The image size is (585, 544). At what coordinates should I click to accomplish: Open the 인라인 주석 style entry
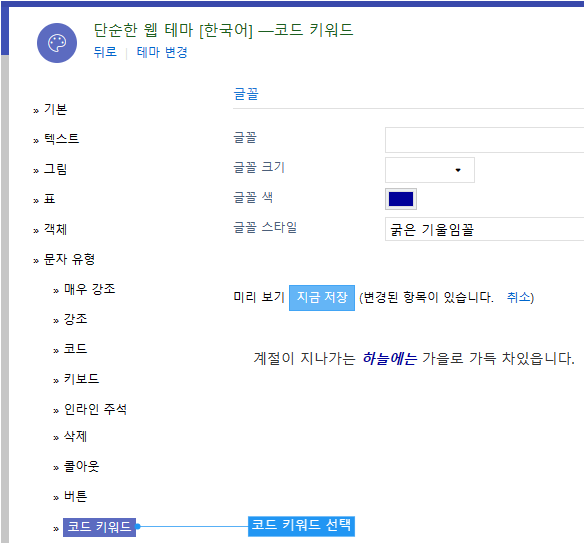tap(95, 409)
